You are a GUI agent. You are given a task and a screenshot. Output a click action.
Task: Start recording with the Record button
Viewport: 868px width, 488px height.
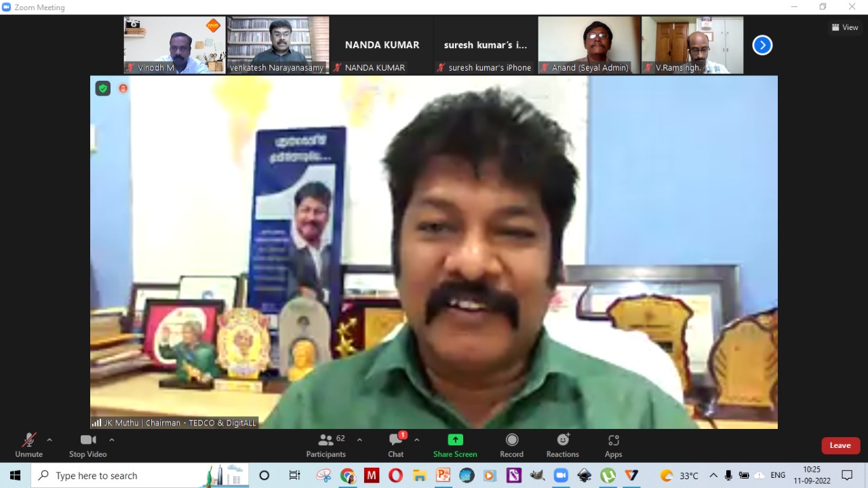pyautogui.click(x=511, y=445)
